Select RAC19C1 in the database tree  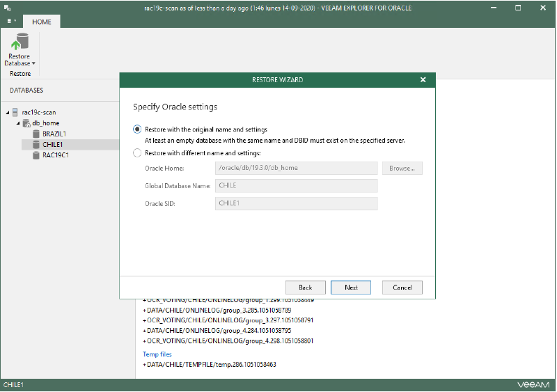[x=56, y=155]
